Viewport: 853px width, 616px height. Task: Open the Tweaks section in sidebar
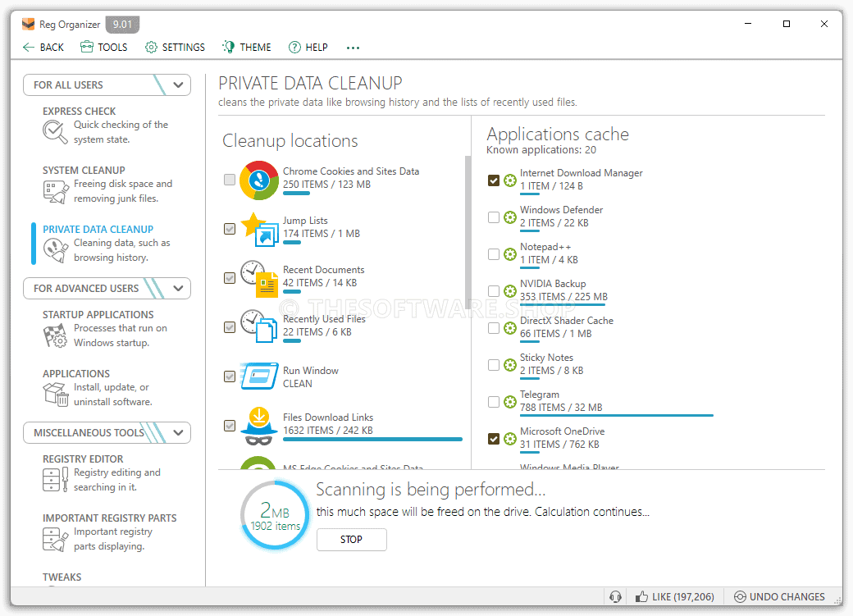click(62, 577)
